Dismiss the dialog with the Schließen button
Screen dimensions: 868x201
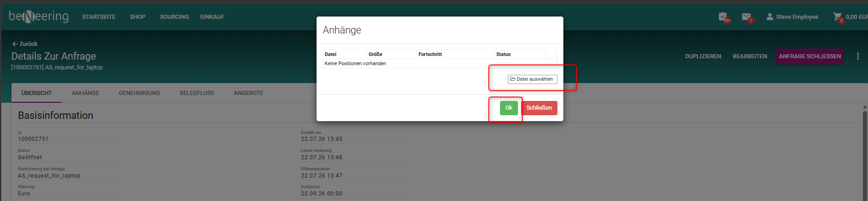tap(539, 108)
